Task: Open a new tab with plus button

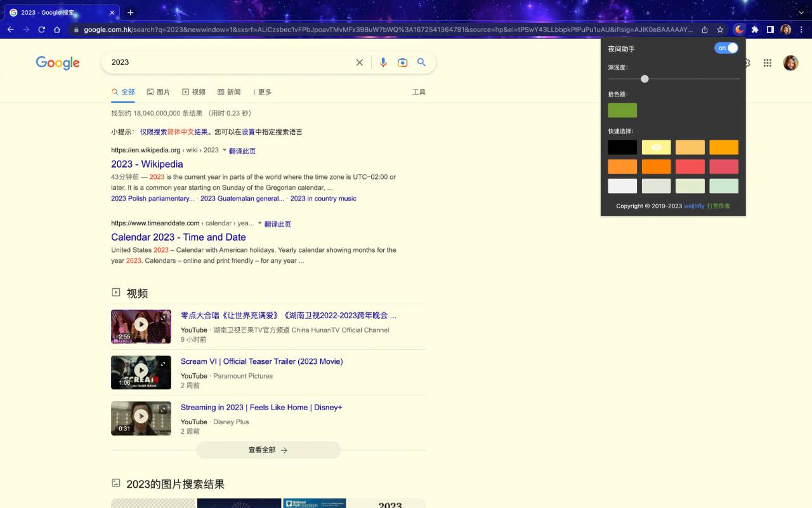Action: click(x=130, y=12)
